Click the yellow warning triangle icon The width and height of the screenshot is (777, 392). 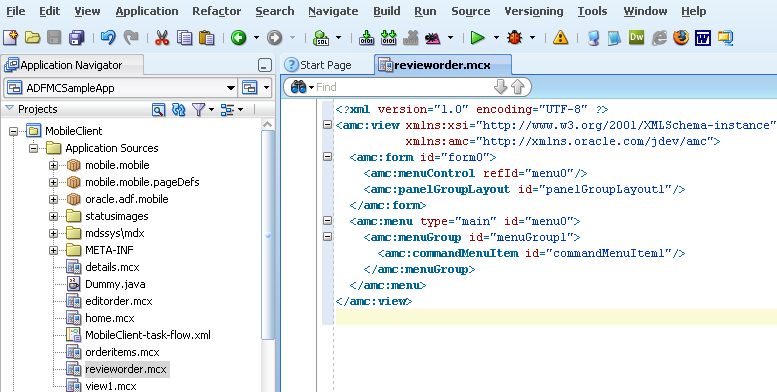point(560,38)
